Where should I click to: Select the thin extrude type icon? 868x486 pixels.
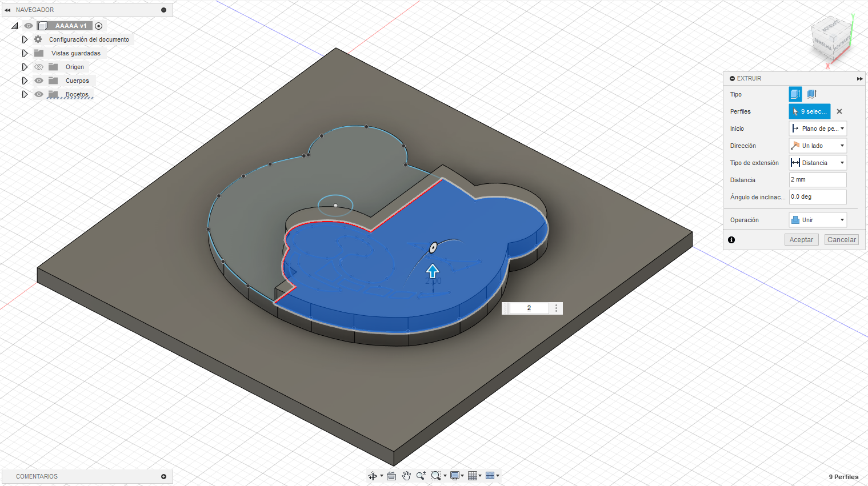click(x=811, y=94)
